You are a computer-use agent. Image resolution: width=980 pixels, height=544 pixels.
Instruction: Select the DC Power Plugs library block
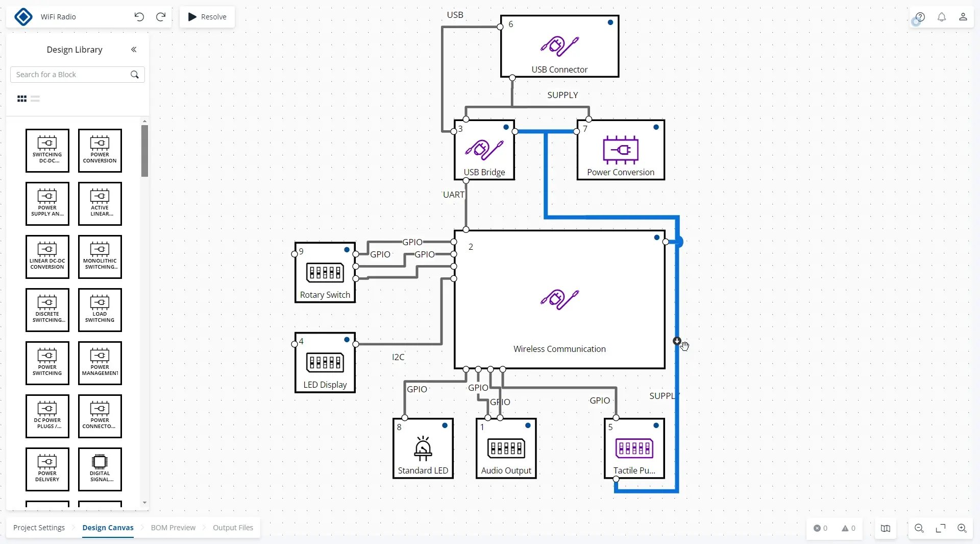pos(47,416)
